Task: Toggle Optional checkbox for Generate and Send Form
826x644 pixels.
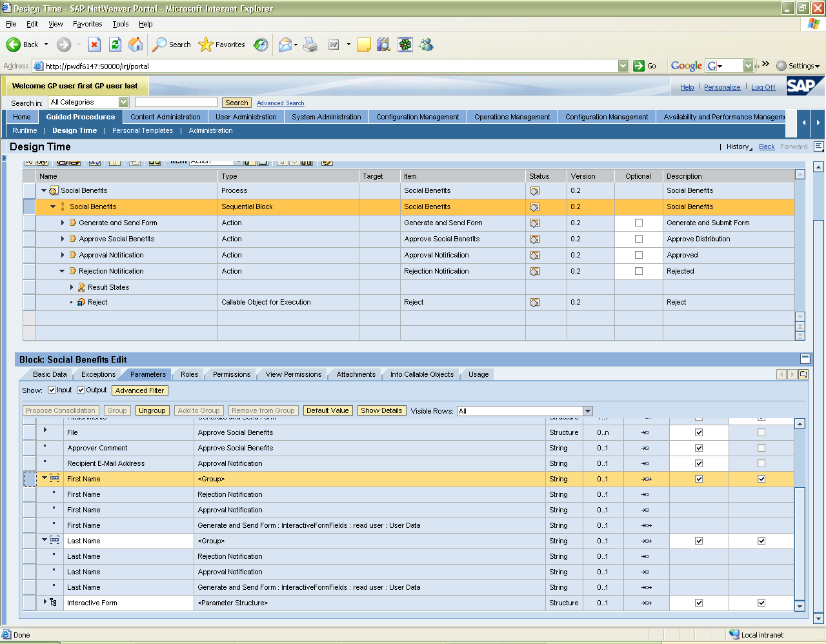Action: pyautogui.click(x=639, y=223)
